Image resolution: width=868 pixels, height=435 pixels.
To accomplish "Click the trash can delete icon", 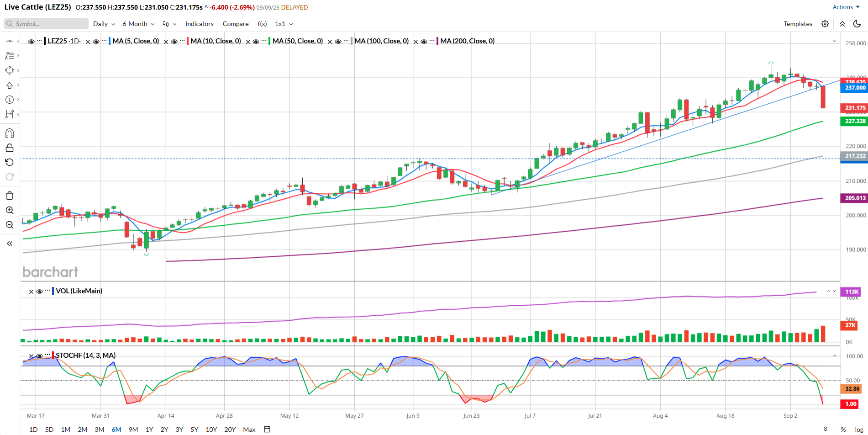I will tap(10, 196).
